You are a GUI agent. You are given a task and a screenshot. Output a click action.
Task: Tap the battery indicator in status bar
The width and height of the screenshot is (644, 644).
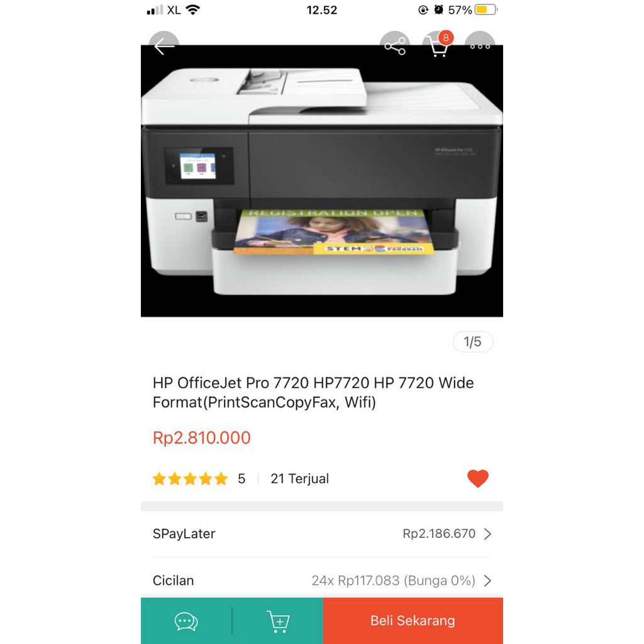pos(486,9)
